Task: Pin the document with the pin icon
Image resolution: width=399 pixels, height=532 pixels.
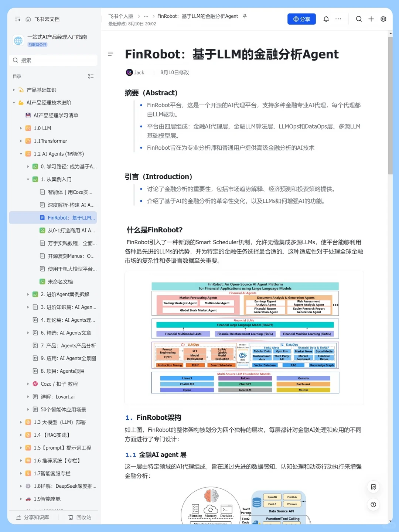Action: [x=245, y=16]
